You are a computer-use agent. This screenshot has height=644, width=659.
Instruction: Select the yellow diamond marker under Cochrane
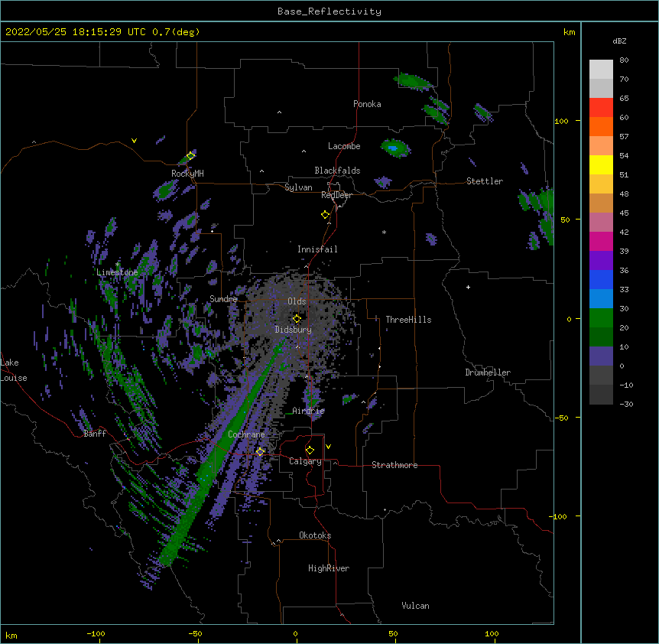260,451
